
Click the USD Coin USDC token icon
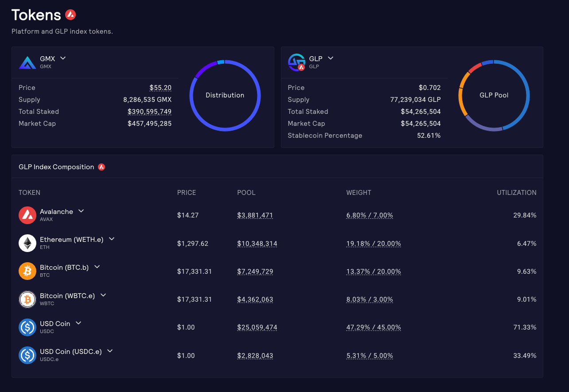(x=27, y=327)
